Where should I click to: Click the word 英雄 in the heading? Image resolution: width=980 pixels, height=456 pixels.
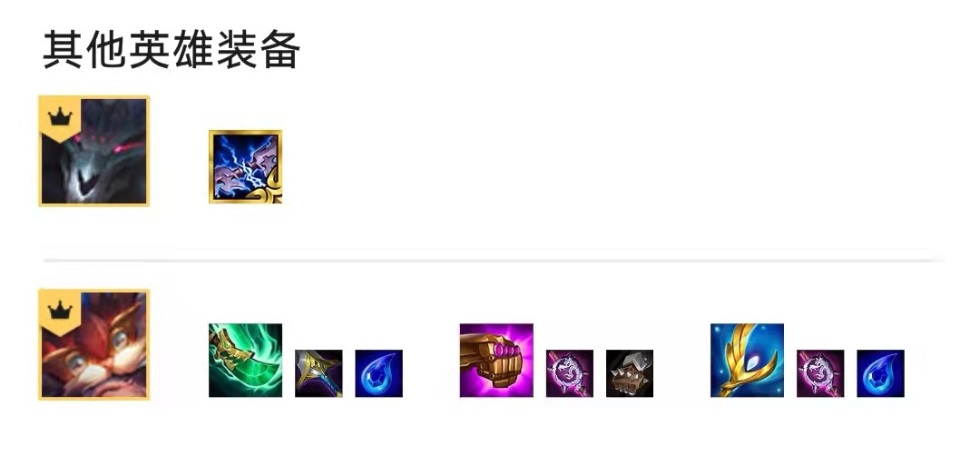[172, 50]
